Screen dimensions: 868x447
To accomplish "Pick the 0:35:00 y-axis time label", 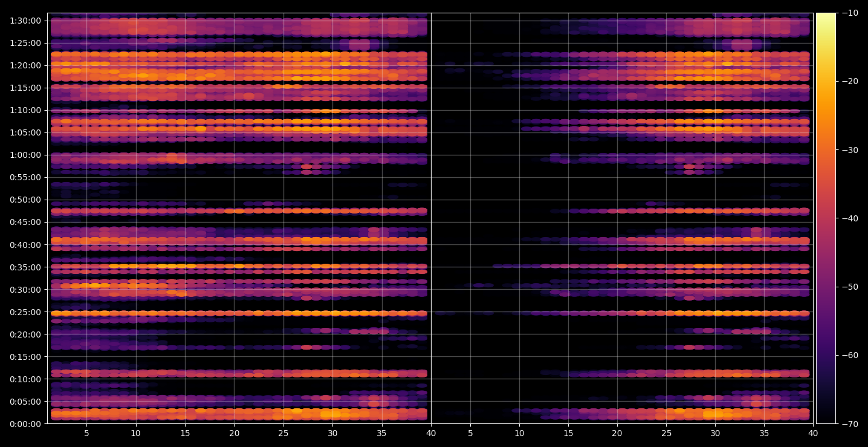I will pyautogui.click(x=25, y=267).
